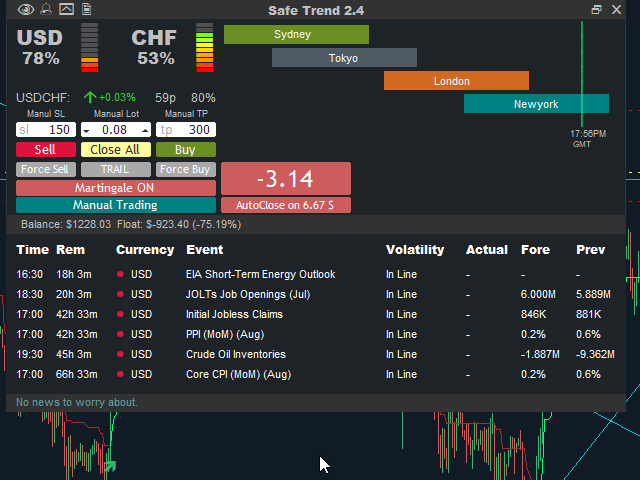The image size is (640, 480).
Task: Select Initial Jobless Claims event
Action: [x=234, y=314]
